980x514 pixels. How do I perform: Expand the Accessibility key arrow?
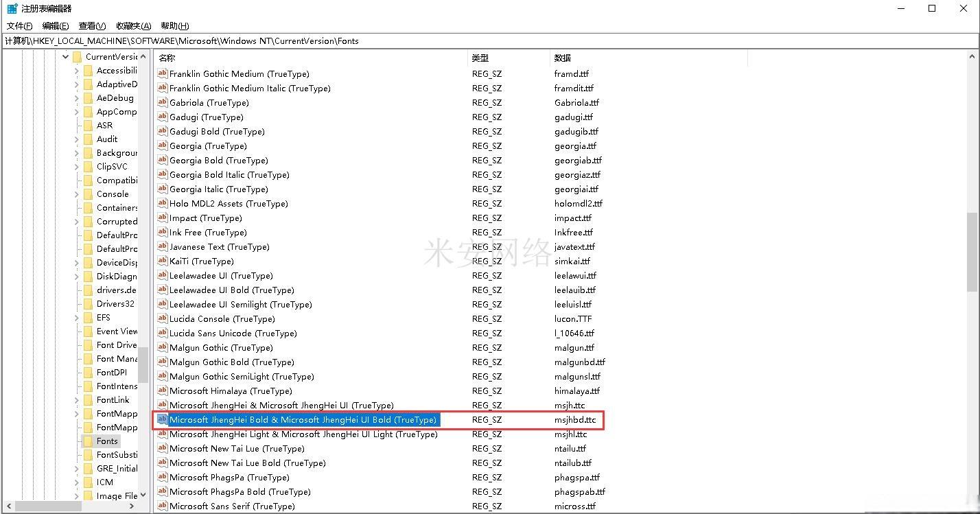point(76,71)
